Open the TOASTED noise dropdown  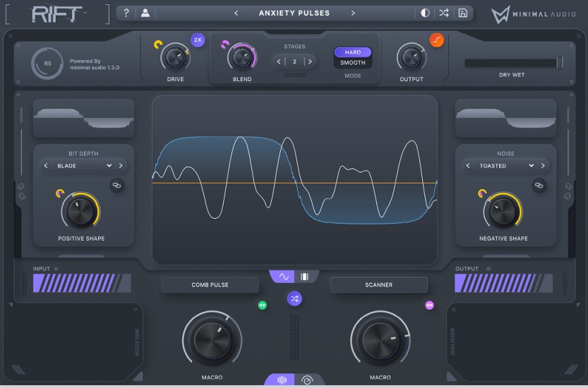pos(505,166)
